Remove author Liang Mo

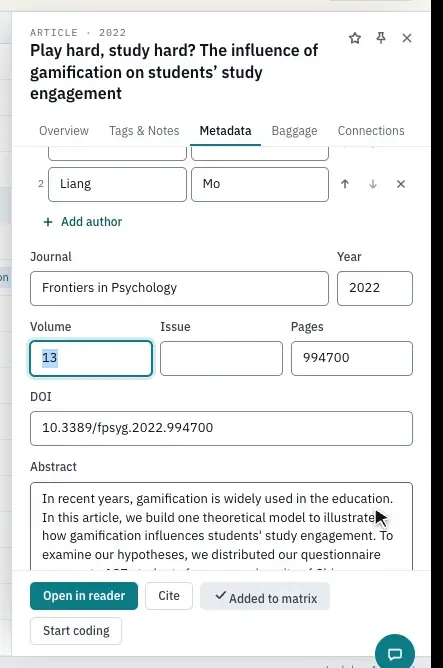(400, 184)
